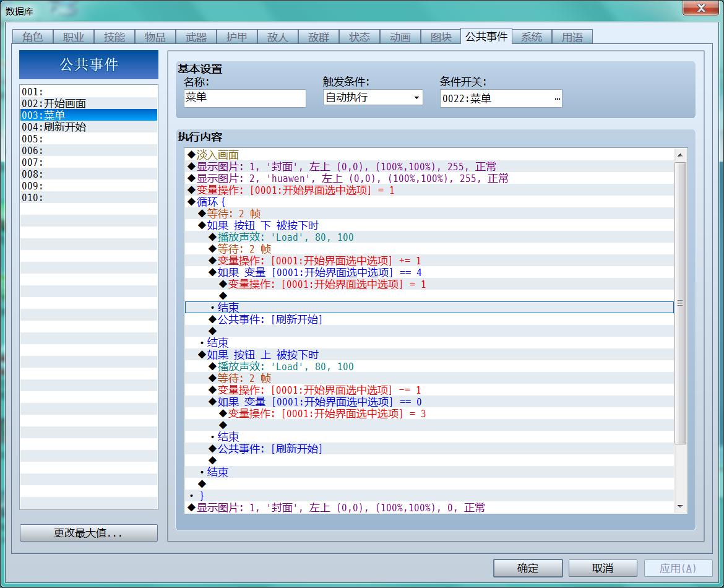
Task: Click the ellipsis button in 条件开关 field
Action: pos(558,99)
